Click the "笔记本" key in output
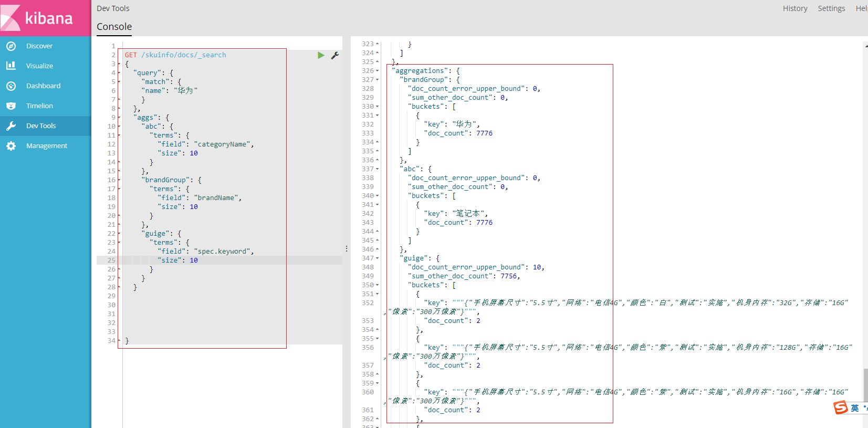Screen dimensions: 868x428 point(468,214)
